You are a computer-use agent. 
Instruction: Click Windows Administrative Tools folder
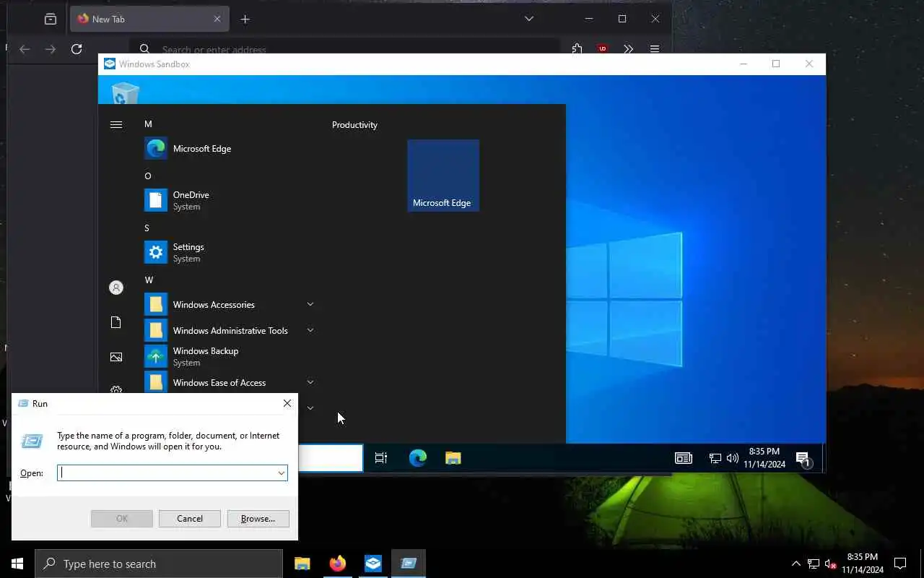coord(230,331)
